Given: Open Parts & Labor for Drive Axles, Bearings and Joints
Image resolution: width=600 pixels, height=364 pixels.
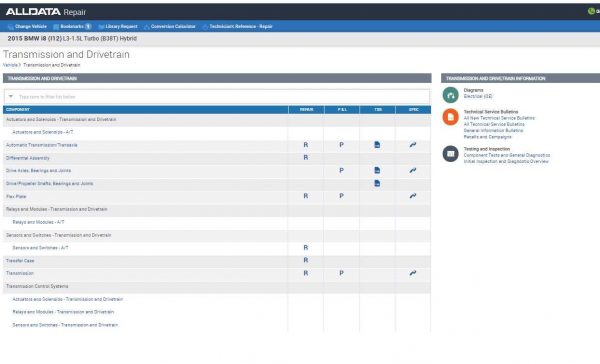Looking at the screenshot, I should (x=341, y=170).
